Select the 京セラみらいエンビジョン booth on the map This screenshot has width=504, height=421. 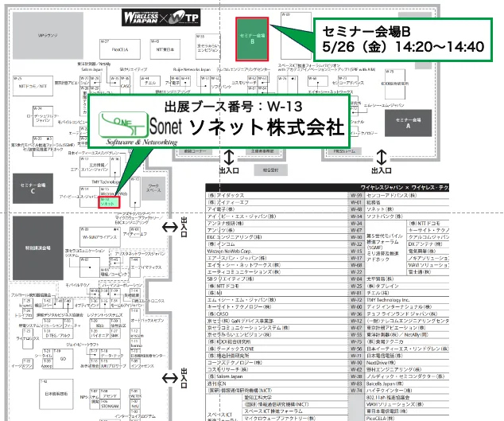click(x=207, y=47)
